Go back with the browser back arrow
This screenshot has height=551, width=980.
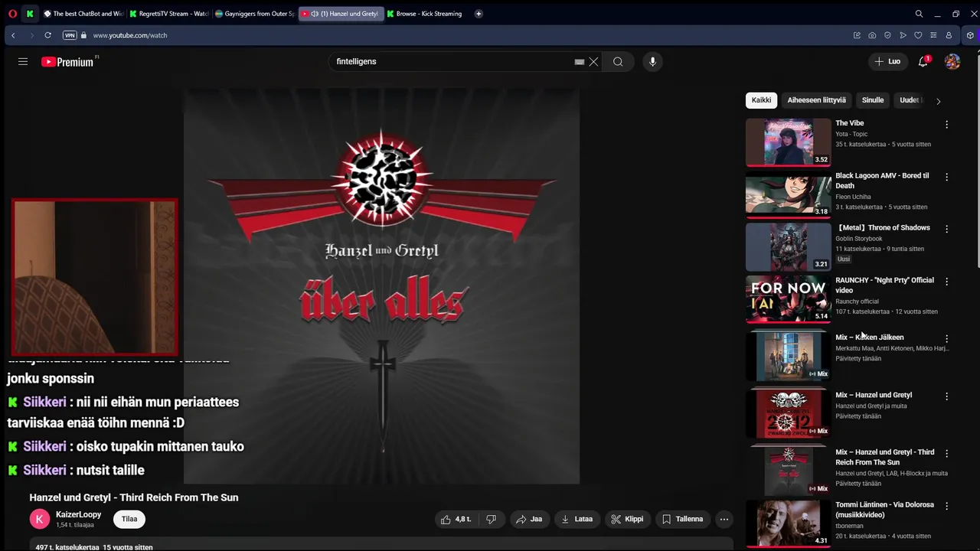pos(13,35)
